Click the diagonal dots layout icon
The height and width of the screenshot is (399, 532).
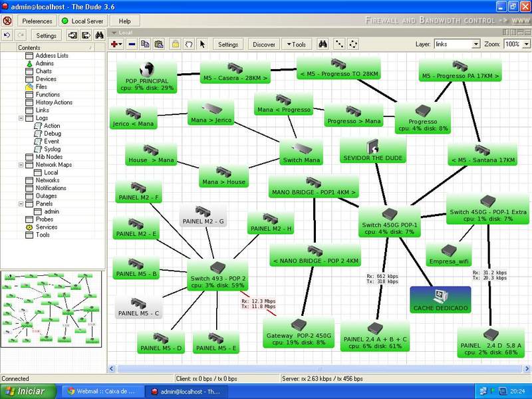click(339, 44)
